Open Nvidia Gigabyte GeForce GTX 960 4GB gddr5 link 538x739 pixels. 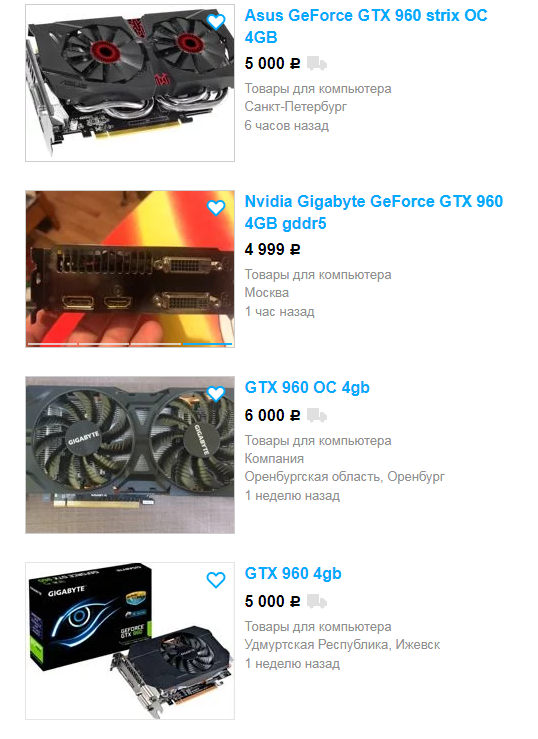click(374, 212)
